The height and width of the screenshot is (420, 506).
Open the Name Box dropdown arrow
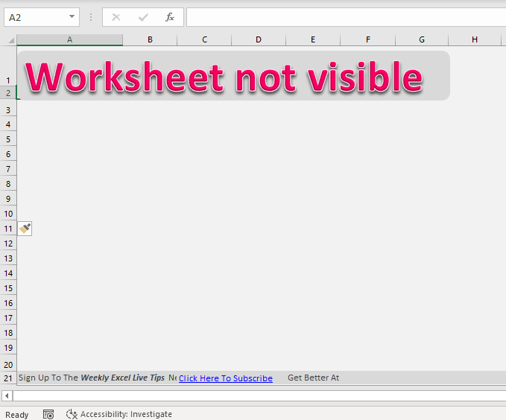[x=72, y=17]
